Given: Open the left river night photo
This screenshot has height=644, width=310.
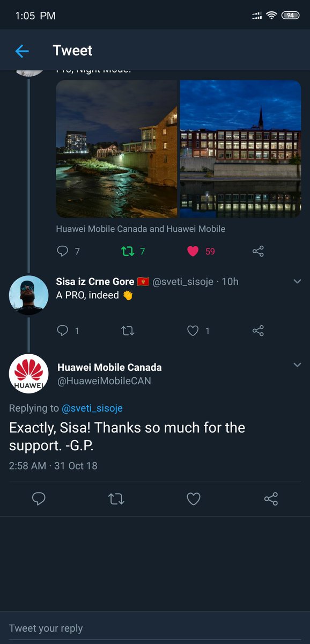Looking at the screenshot, I should pyautogui.click(x=116, y=149).
